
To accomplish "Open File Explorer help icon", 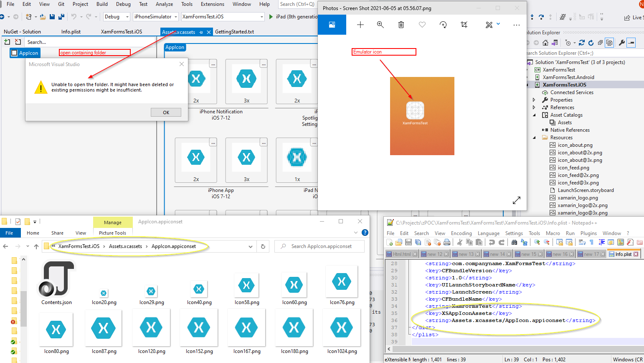I will point(365,233).
